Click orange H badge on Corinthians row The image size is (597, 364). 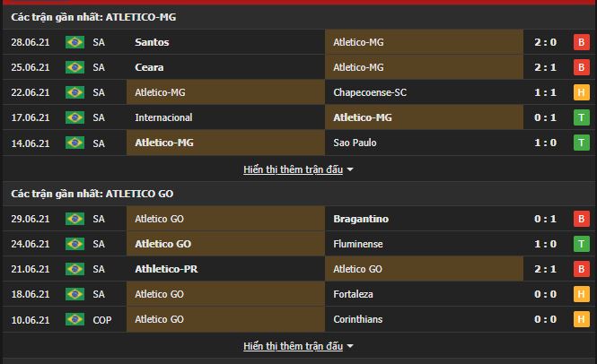[x=580, y=319]
